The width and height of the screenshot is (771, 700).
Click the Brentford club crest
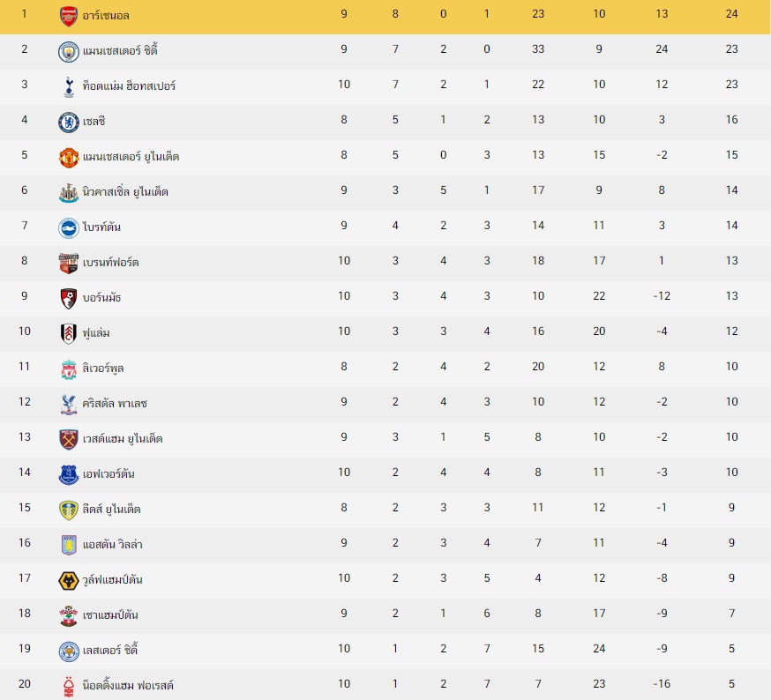pos(68,263)
